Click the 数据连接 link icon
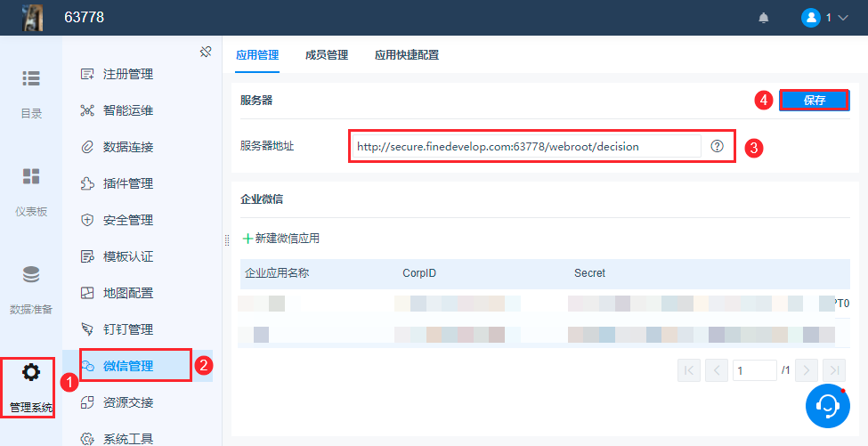The height and width of the screenshot is (446, 868). coord(87,147)
